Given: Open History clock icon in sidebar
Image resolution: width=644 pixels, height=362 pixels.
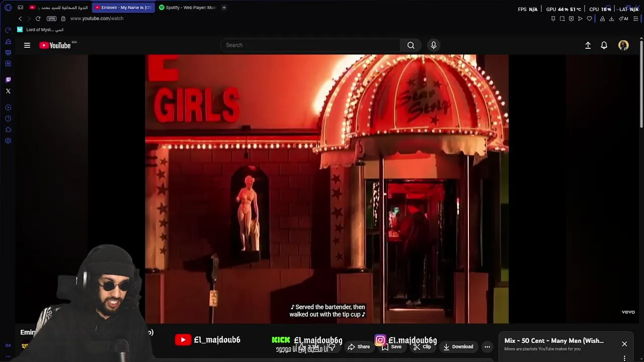Looking at the screenshot, I should [x=8, y=119].
